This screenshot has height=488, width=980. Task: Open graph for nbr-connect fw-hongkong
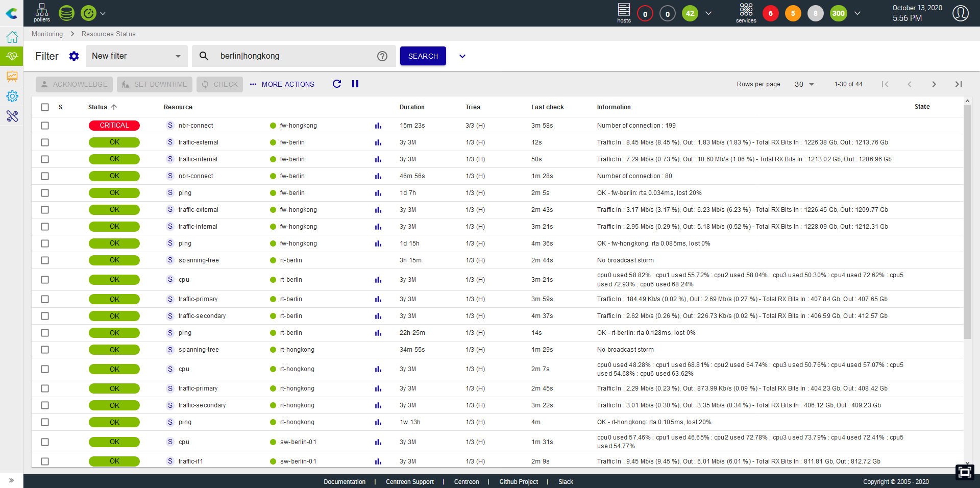coord(378,126)
